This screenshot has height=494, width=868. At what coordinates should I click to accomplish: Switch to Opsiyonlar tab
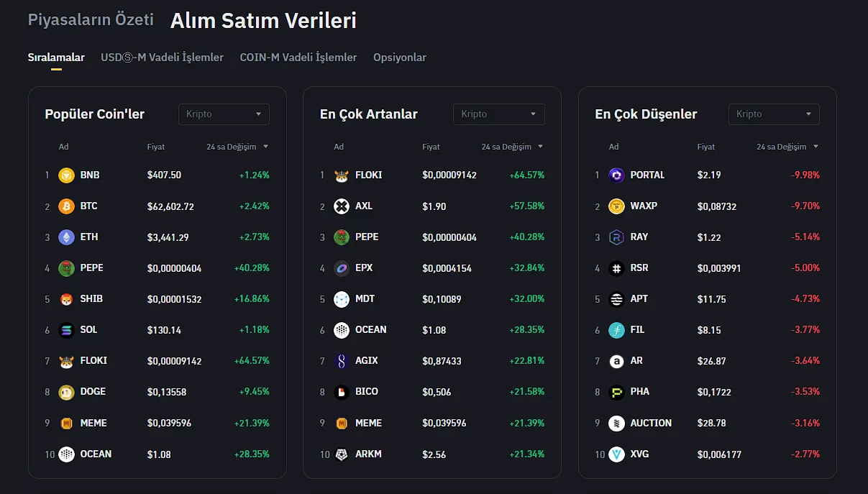click(x=399, y=58)
